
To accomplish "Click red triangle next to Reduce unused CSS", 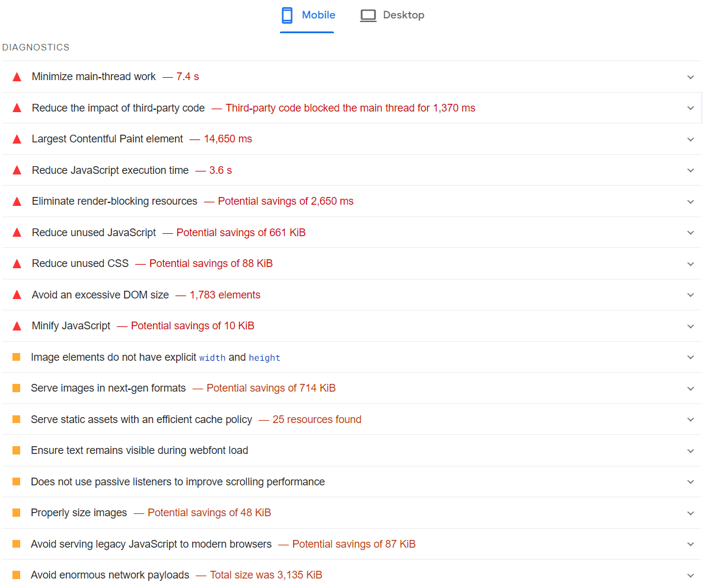I will 17,263.
